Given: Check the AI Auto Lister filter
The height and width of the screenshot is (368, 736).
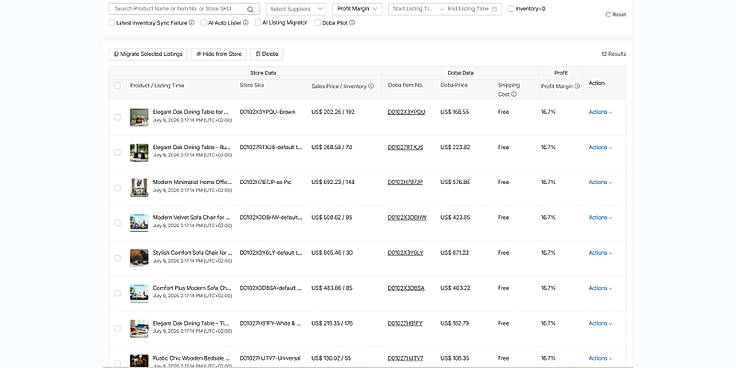Looking at the screenshot, I should (203, 23).
